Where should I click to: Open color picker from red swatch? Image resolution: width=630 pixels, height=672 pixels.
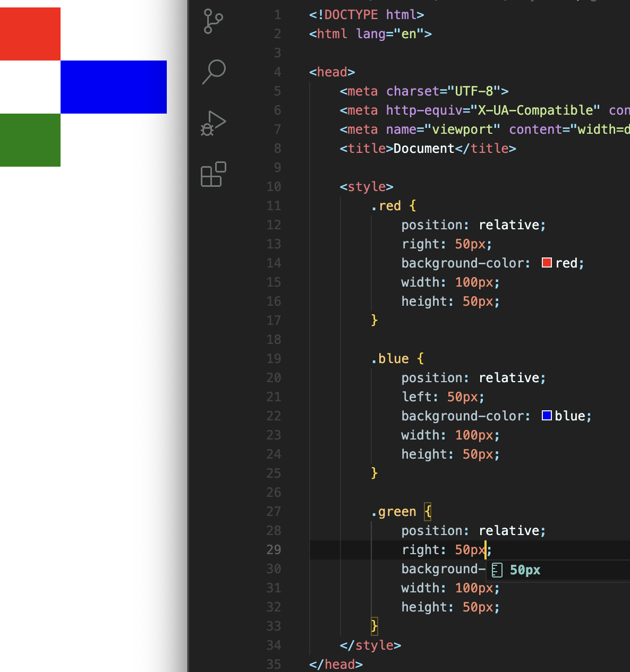pyautogui.click(x=547, y=263)
